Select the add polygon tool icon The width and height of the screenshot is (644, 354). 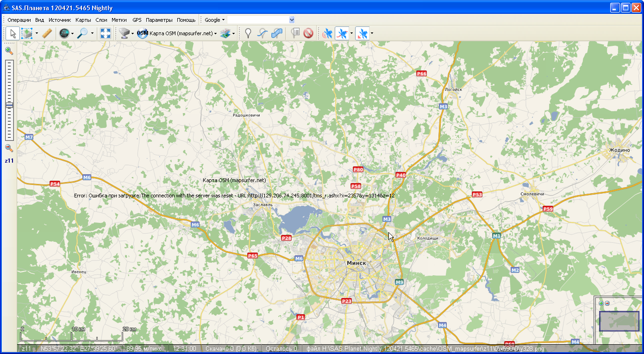click(277, 33)
